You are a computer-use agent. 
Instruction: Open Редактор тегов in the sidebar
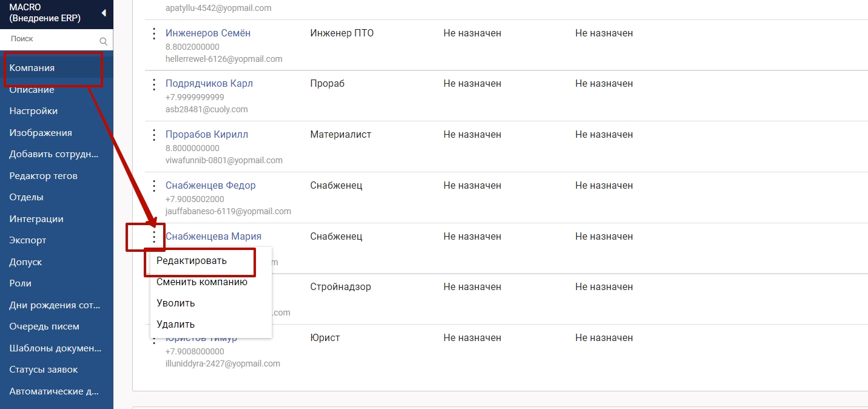coord(43,176)
